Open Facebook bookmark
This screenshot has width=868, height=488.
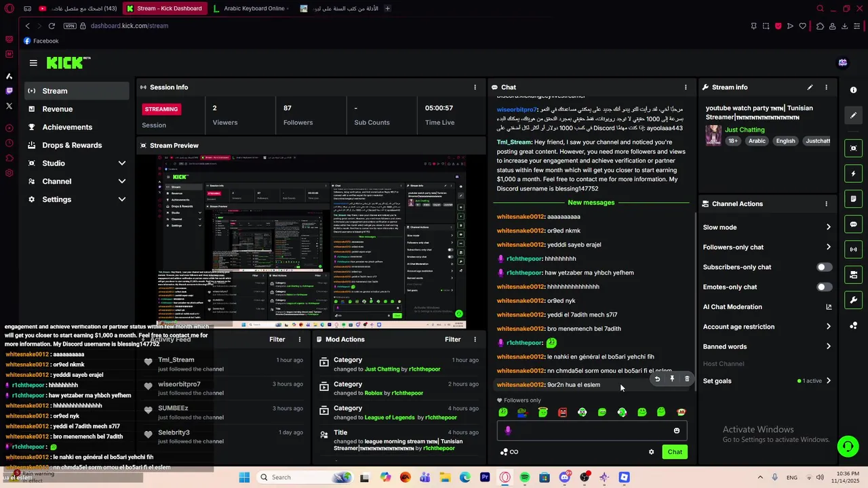pyautogui.click(x=41, y=41)
